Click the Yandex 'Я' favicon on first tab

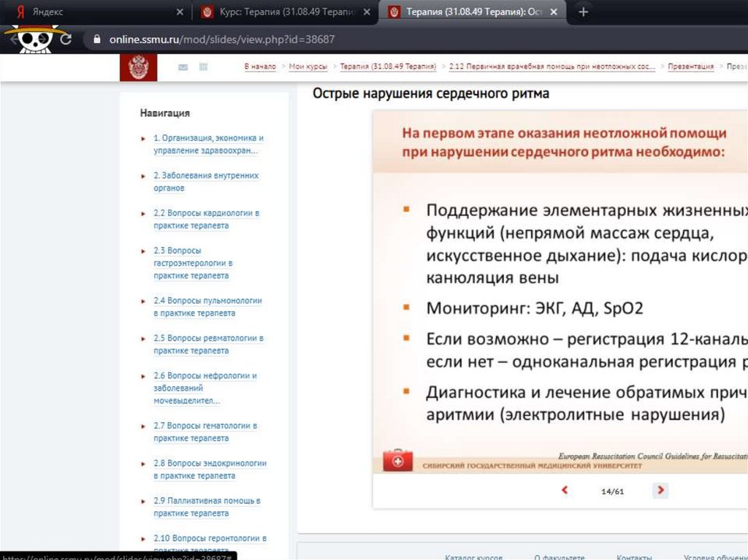tap(20, 12)
